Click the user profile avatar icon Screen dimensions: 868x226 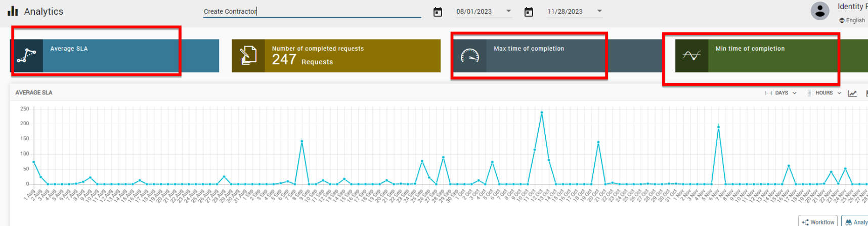pos(819,11)
